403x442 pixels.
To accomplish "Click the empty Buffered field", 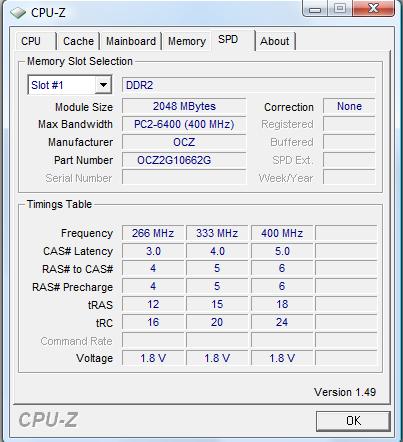I will 349,142.
